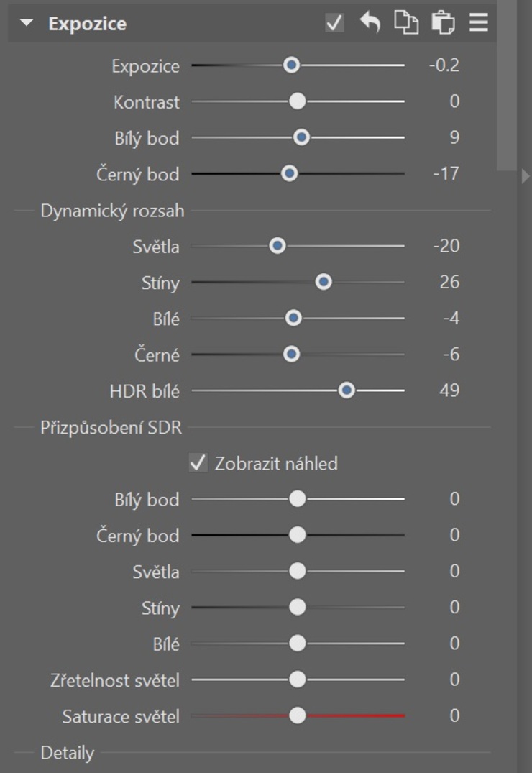
Task: Reset the Expozice panel with undo arrow
Action: click(370, 23)
